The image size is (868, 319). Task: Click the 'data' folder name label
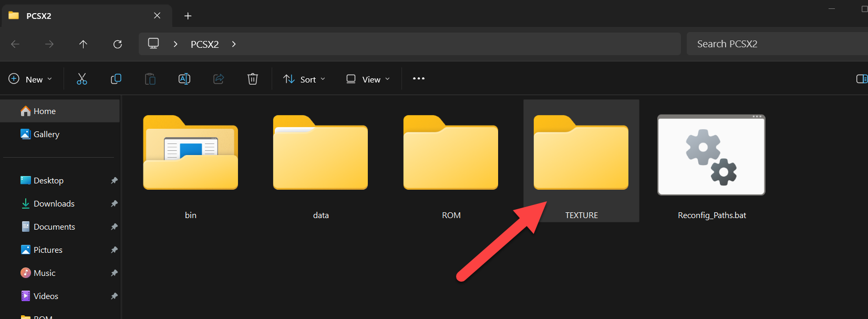[x=321, y=215]
